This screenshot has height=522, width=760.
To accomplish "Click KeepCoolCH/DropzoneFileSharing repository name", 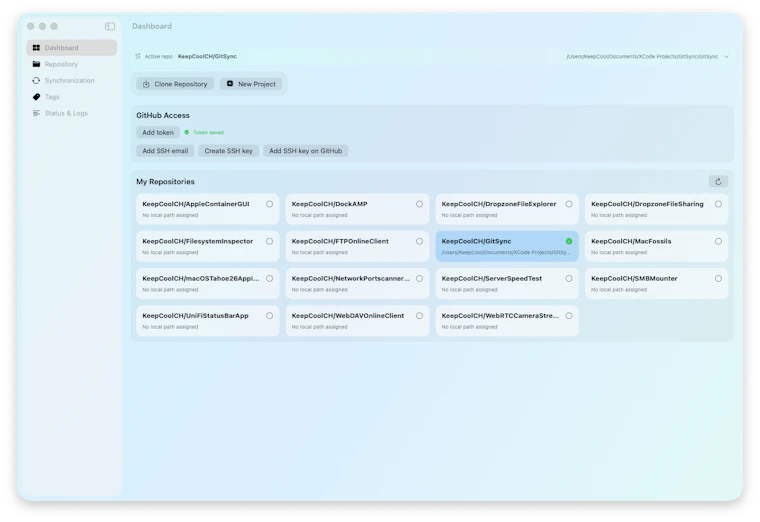I will point(647,204).
